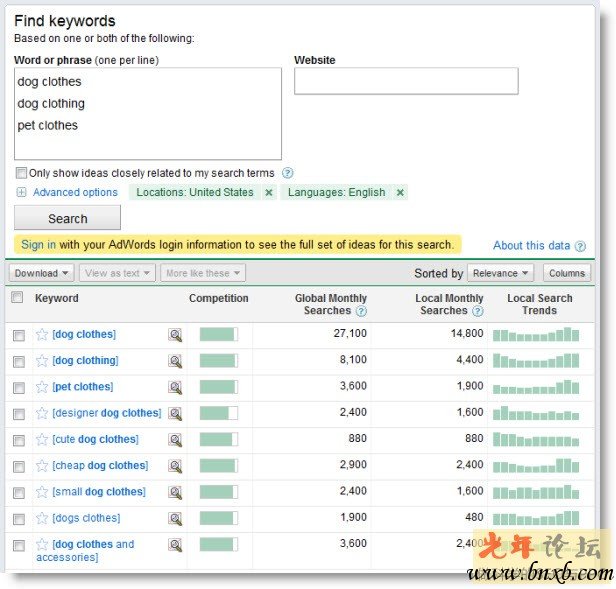Viewport: 616px width, 589px height.
Task: Star the [dog clothes] keyword
Action: tap(42, 334)
